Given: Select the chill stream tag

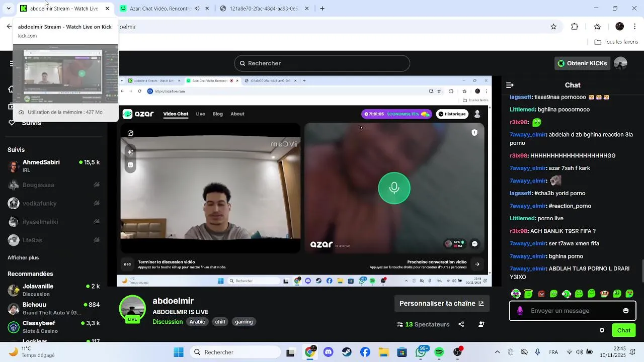Looking at the screenshot, I should pos(220,322).
